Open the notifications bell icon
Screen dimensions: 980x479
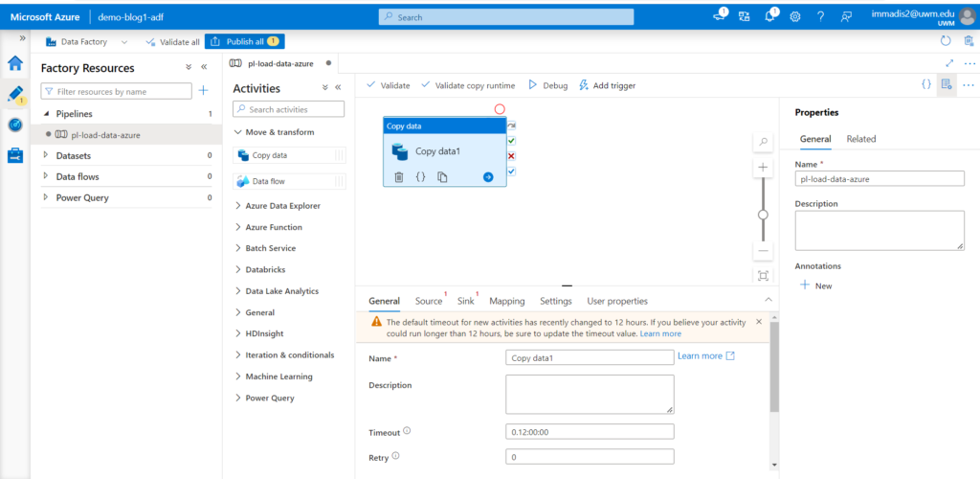[770, 16]
